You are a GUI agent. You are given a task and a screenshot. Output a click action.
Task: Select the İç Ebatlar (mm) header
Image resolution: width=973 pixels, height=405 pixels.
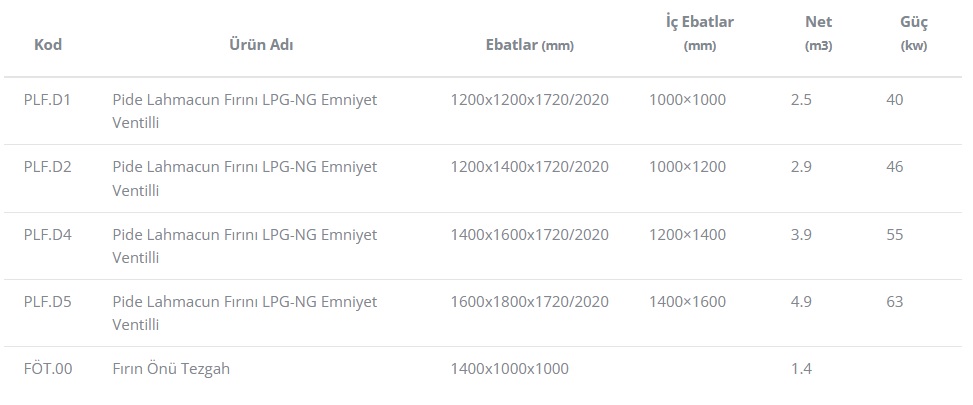[x=700, y=33]
